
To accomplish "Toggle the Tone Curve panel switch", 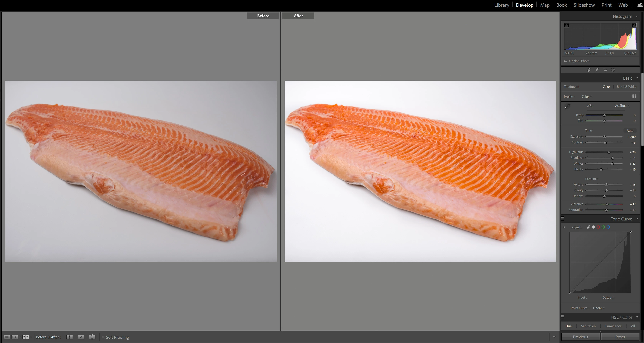I will [562, 218].
